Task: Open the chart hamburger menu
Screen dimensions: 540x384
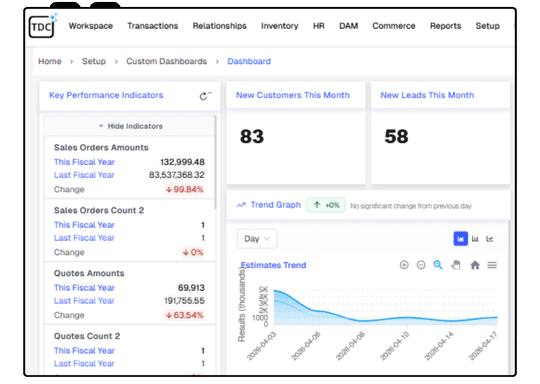Action: [492, 265]
